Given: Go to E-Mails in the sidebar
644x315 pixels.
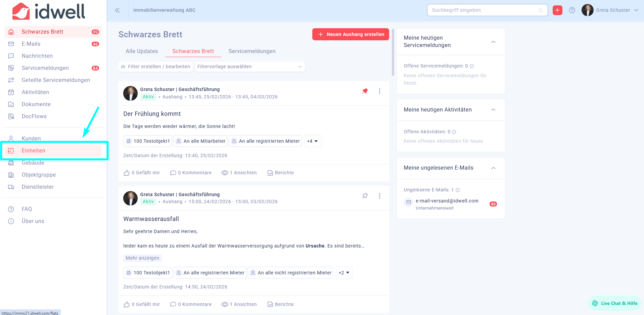Looking at the screenshot, I should [x=53, y=44].
